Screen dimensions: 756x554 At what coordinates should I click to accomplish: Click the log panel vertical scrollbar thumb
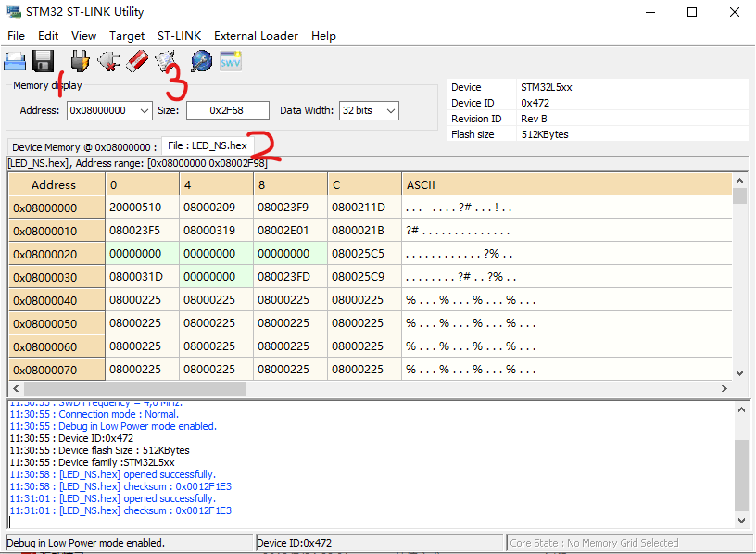click(x=741, y=475)
